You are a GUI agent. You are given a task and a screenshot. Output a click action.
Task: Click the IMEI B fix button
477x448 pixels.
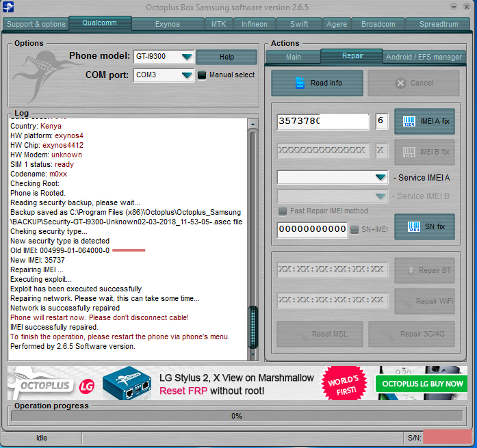coord(425,152)
